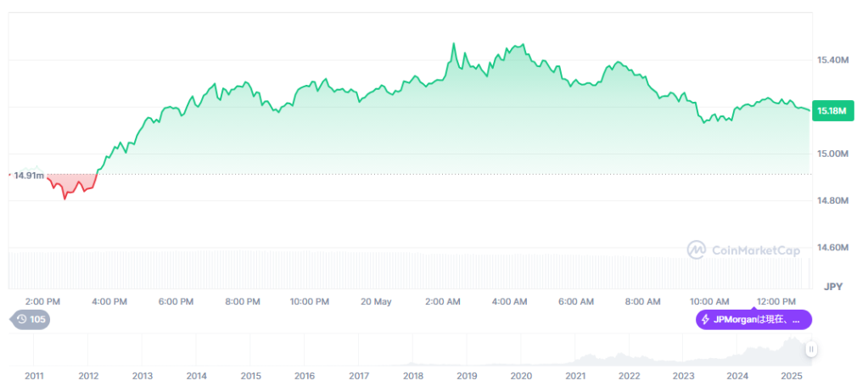This screenshot has height=392, width=868.
Task: Select 2018 on the year navigator
Action: 413,376
